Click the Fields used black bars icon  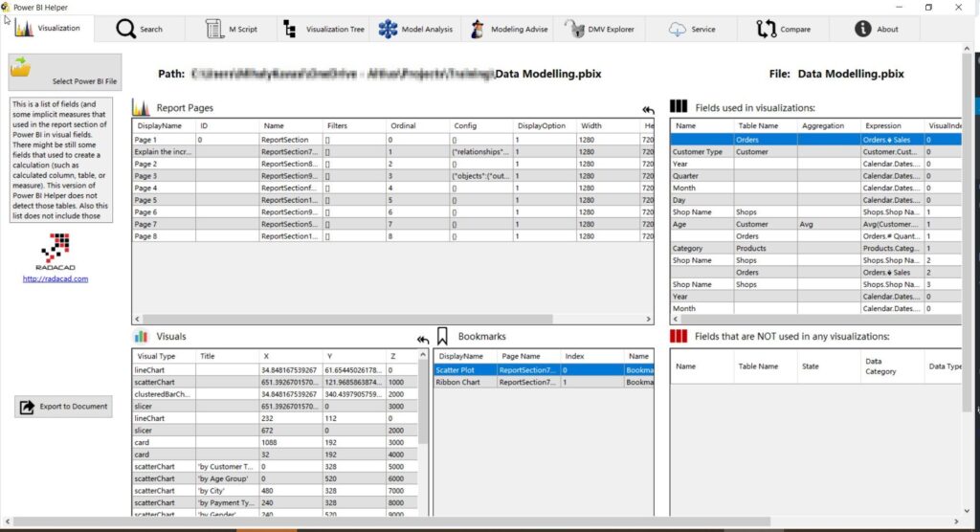679,106
